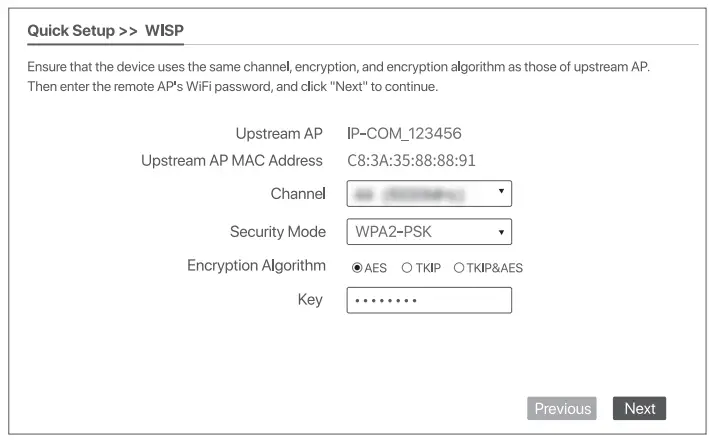Click the IP-COM_123456 upstream AP name

pyautogui.click(x=403, y=134)
